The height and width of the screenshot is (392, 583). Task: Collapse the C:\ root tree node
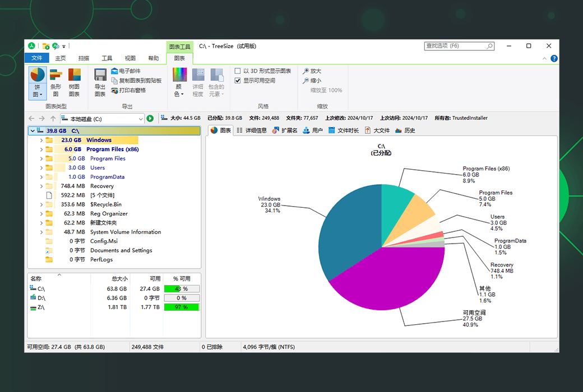pos(33,131)
